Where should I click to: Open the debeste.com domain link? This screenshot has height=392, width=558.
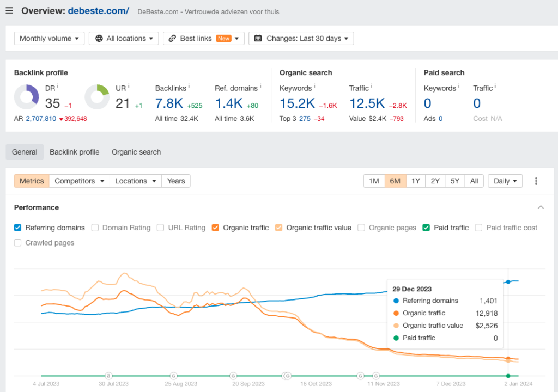(x=98, y=11)
